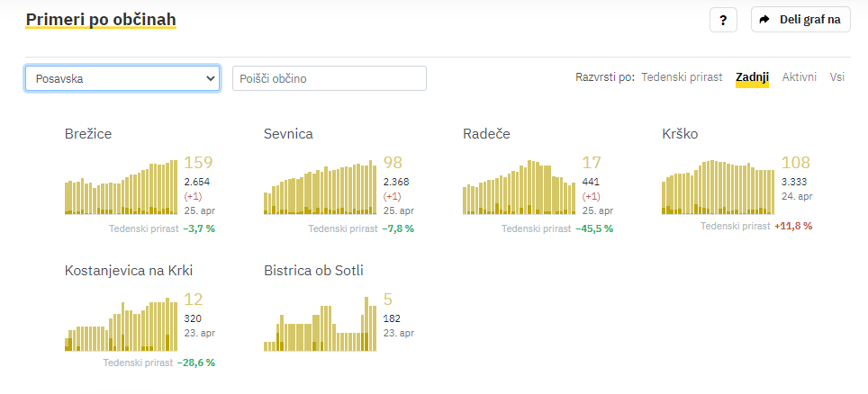Viewport: 868px width, 394px height.
Task: Click the Krško municipality title
Action: click(x=680, y=134)
